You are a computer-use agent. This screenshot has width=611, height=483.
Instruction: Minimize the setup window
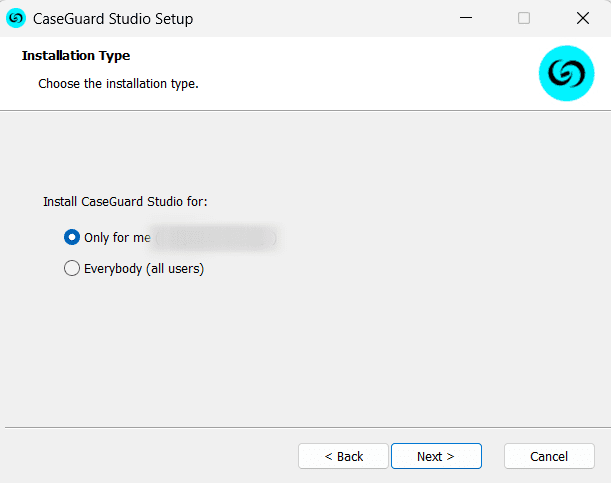(x=465, y=18)
